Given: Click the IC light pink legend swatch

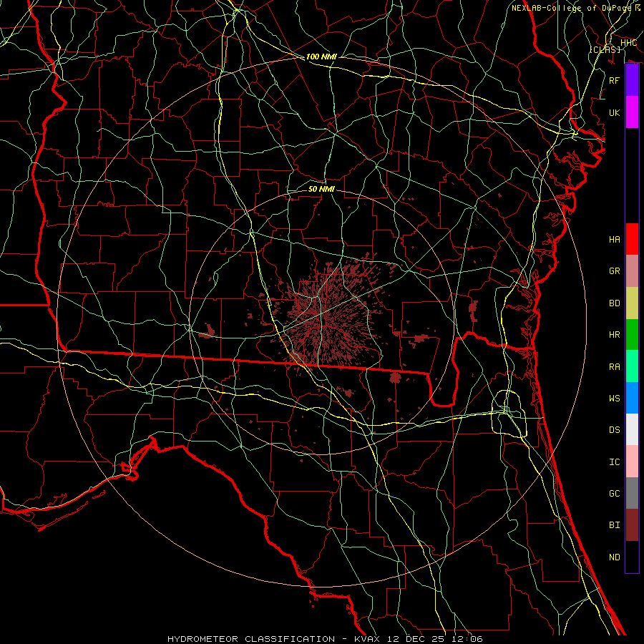Looking at the screenshot, I should [x=632, y=462].
